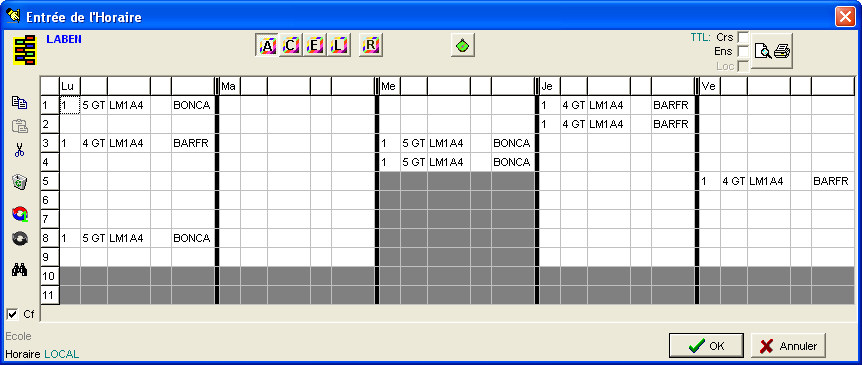Viewport: 862px width, 365px height.
Task: Click the colorful 'E' toolbar button
Action: (x=314, y=46)
